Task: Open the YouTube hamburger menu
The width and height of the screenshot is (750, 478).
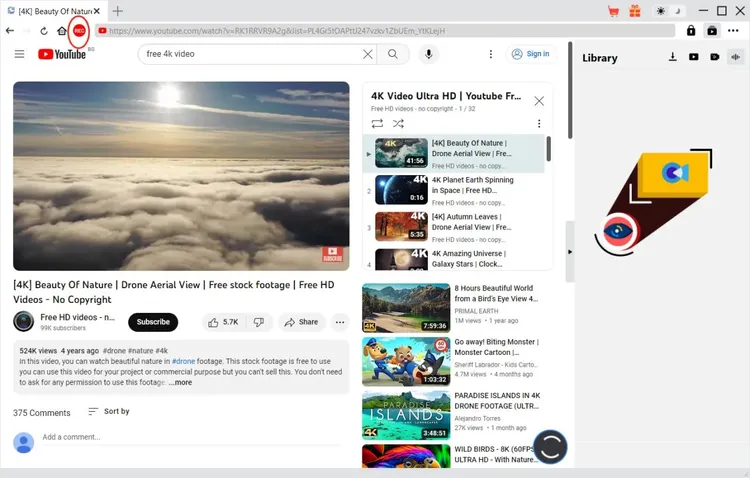Action: tap(19, 54)
